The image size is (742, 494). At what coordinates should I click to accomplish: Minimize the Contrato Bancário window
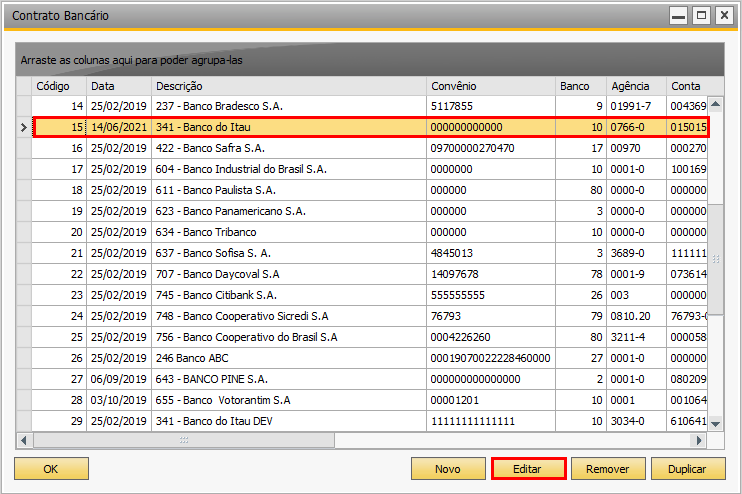point(678,16)
